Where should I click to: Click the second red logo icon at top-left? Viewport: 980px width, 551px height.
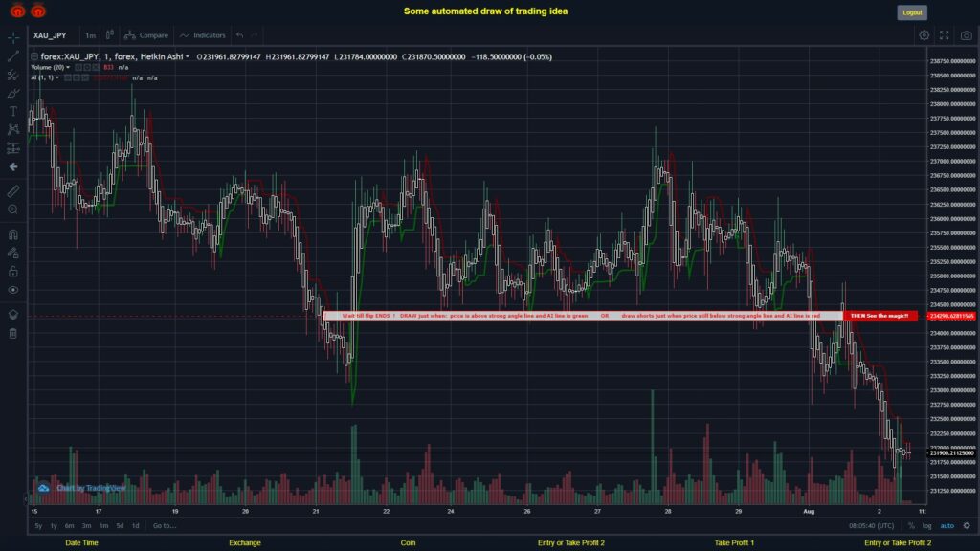pyautogui.click(x=38, y=11)
